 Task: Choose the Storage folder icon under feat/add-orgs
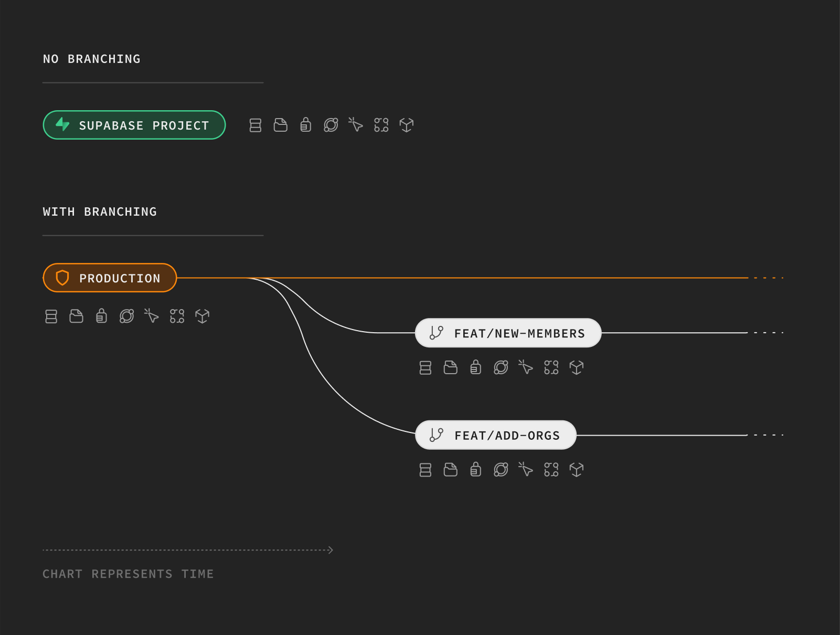click(451, 469)
